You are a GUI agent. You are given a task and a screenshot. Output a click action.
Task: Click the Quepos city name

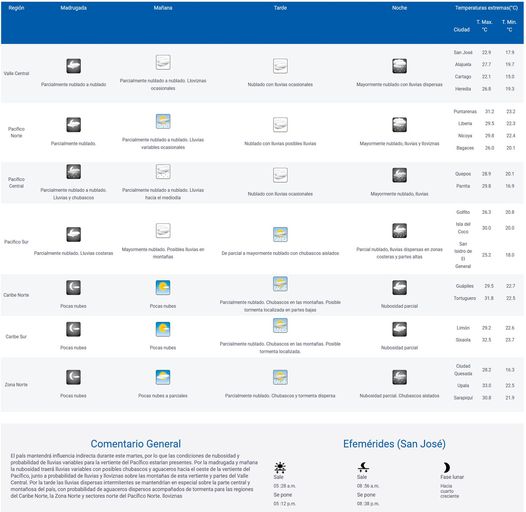point(463,174)
